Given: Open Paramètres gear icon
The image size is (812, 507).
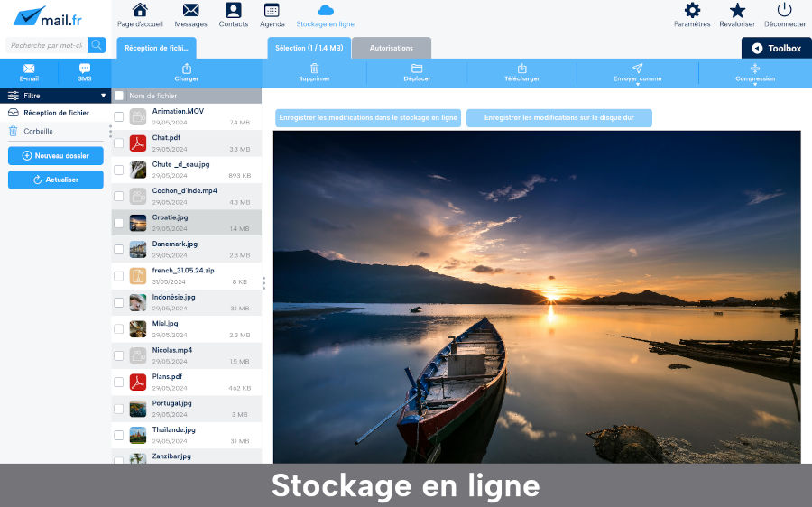Looking at the screenshot, I should [692, 11].
